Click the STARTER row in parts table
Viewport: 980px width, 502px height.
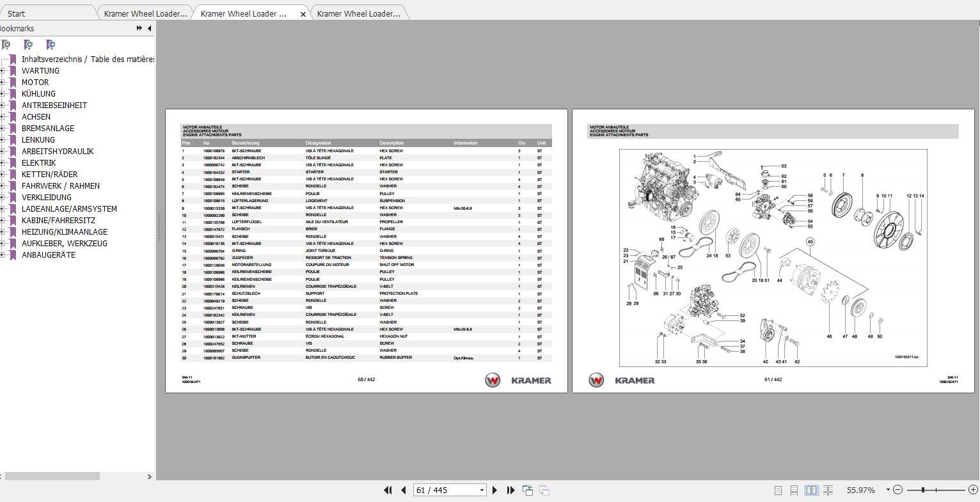click(x=367, y=172)
